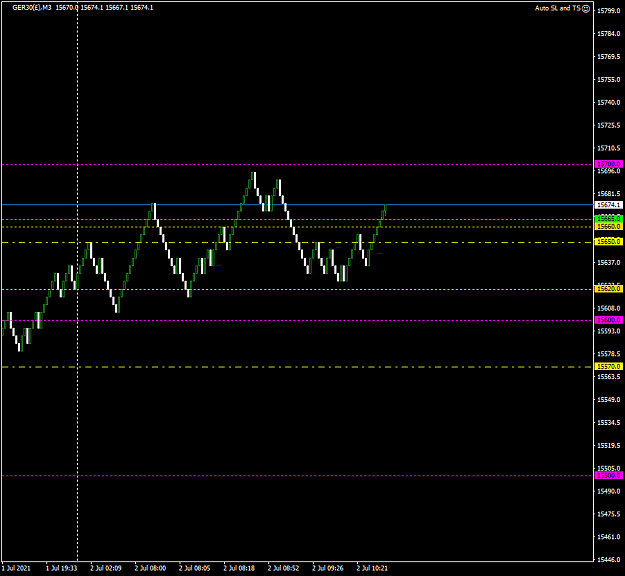This screenshot has width=625, height=576.
Task: Select the orange 15660.0 price label
Action: pyautogui.click(x=609, y=226)
